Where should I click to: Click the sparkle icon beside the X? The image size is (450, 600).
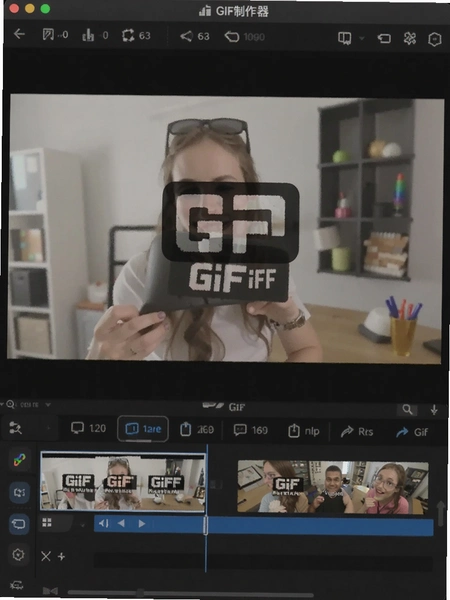click(x=61, y=556)
